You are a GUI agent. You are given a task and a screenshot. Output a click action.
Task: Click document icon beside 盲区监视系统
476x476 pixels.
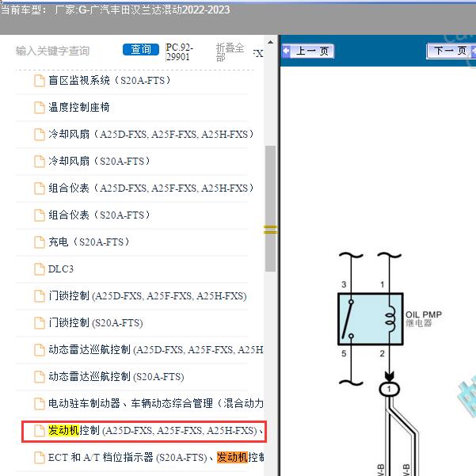click(x=40, y=81)
